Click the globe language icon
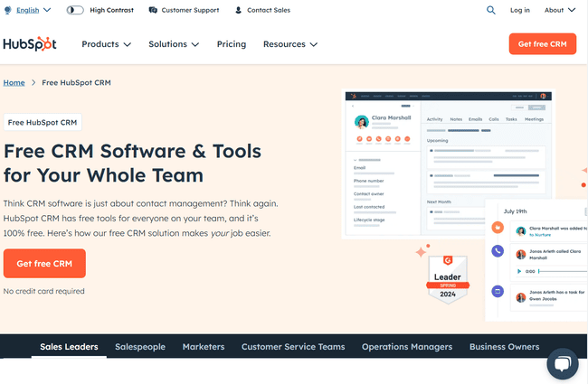The height and width of the screenshot is (384, 588). [x=7, y=10]
